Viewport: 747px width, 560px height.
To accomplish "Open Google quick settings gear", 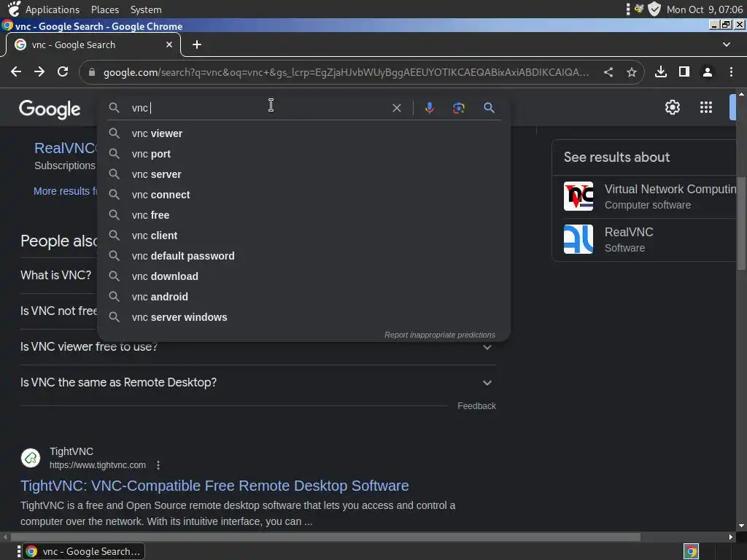I will (x=672, y=108).
